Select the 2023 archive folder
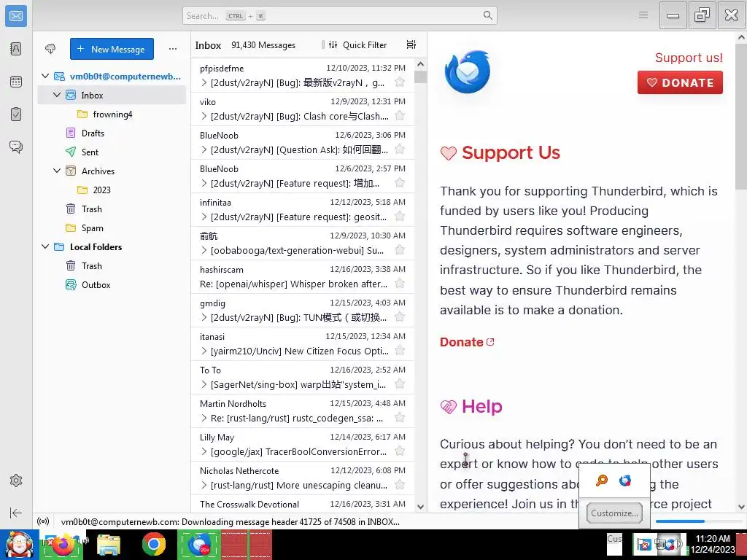Image resolution: width=747 pixels, height=560 pixels. click(x=112, y=190)
